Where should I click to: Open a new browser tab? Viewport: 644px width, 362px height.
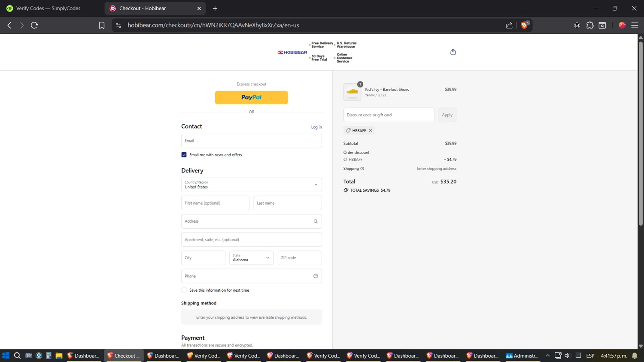pos(215,8)
